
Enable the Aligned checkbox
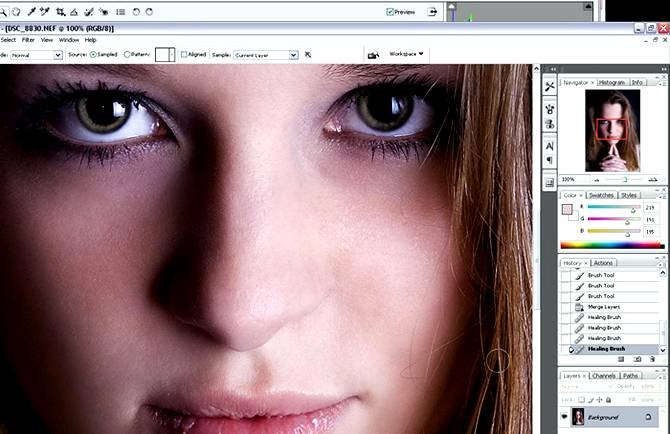click(185, 54)
